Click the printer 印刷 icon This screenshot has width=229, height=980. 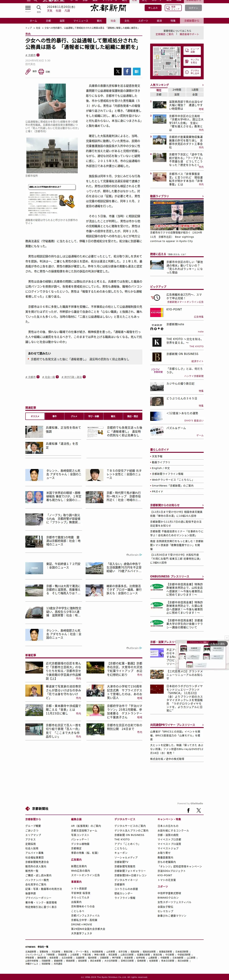coord(41,71)
